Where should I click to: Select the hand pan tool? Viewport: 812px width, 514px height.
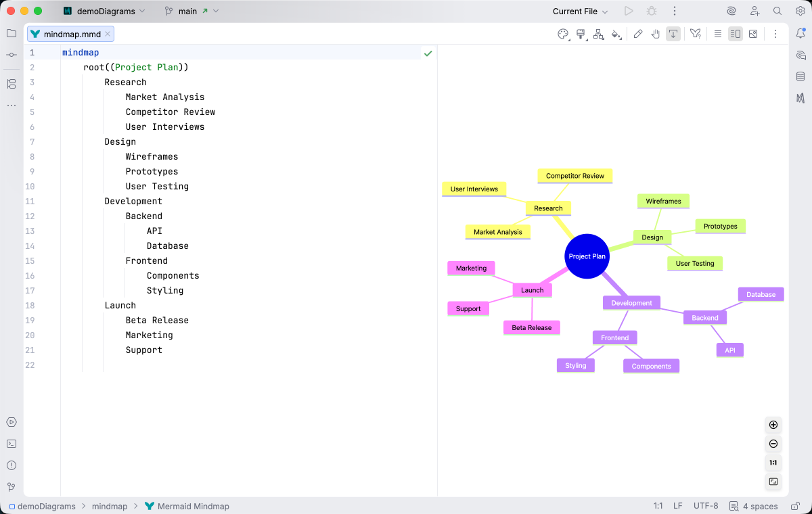pyautogui.click(x=656, y=34)
